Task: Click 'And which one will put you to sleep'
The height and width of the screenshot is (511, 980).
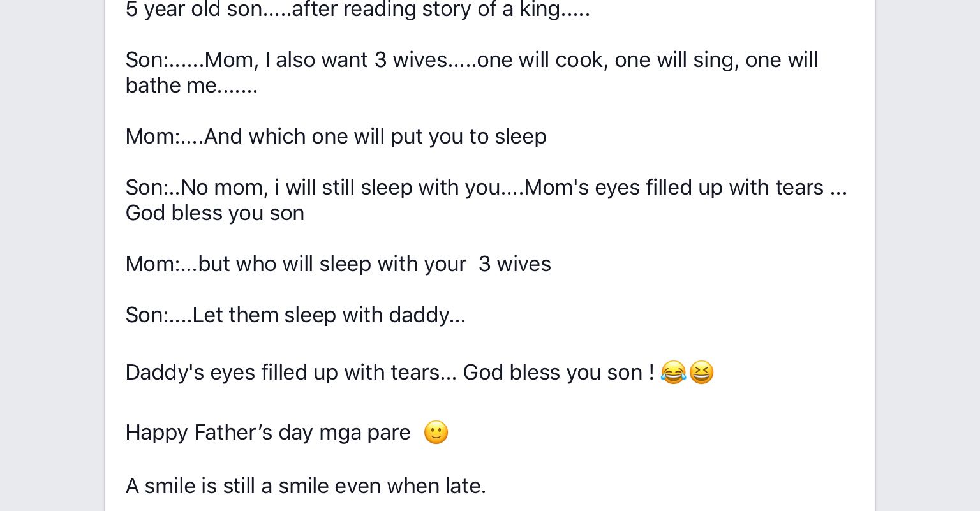Action: pyautogui.click(x=375, y=137)
